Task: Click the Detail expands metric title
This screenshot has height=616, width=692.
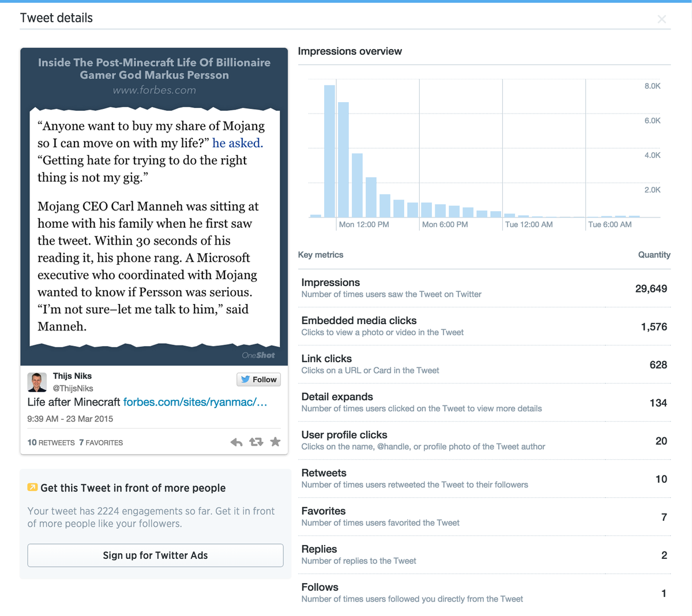Action: click(x=337, y=397)
